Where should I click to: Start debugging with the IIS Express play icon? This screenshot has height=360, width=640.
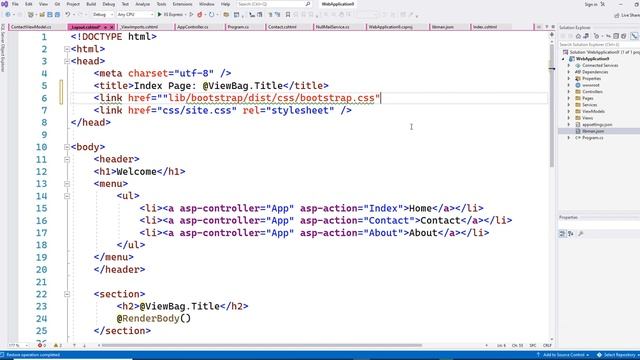(160, 14)
